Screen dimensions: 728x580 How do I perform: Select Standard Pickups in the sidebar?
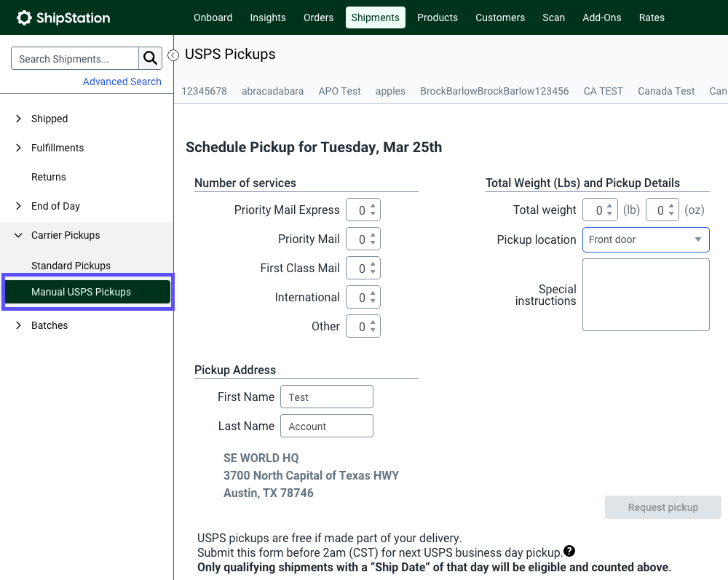tap(71, 266)
